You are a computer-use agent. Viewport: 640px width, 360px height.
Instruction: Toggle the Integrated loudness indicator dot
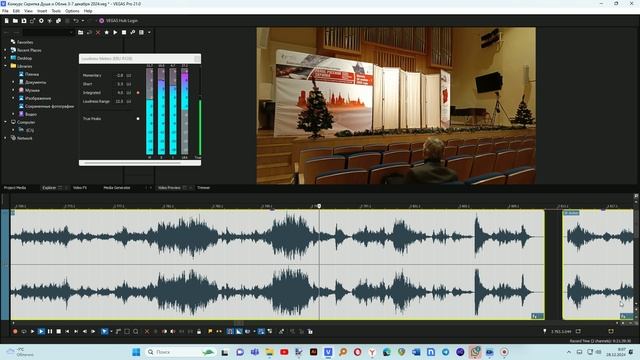(x=138, y=93)
